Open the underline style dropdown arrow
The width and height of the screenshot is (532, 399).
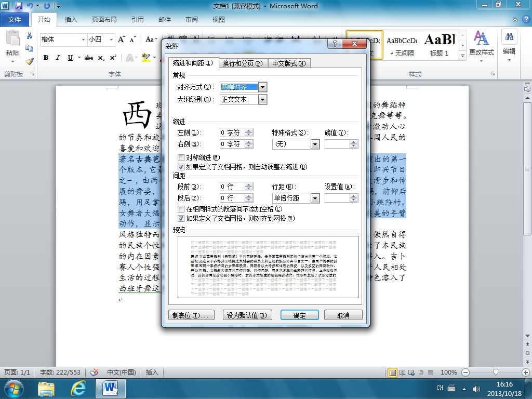tap(79, 58)
